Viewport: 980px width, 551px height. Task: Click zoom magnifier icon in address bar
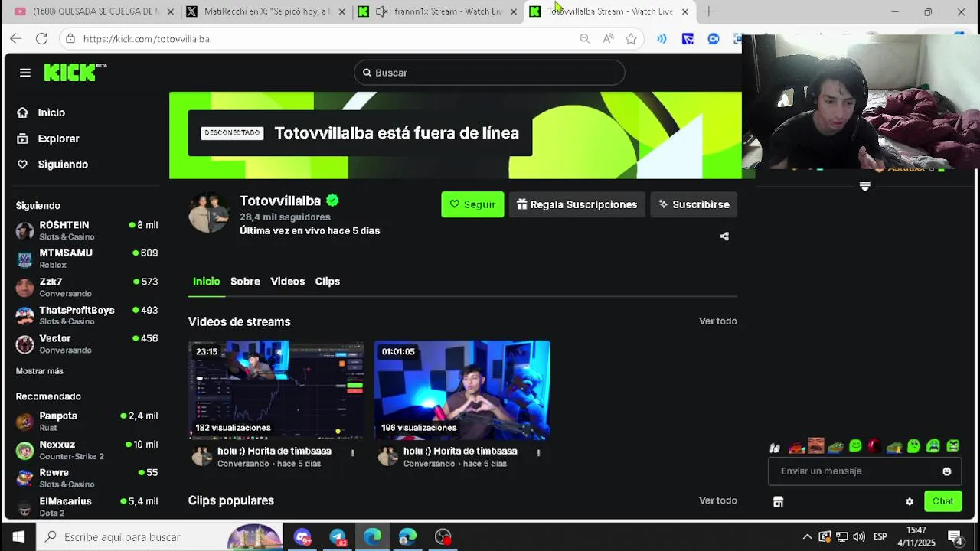click(585, 39)
